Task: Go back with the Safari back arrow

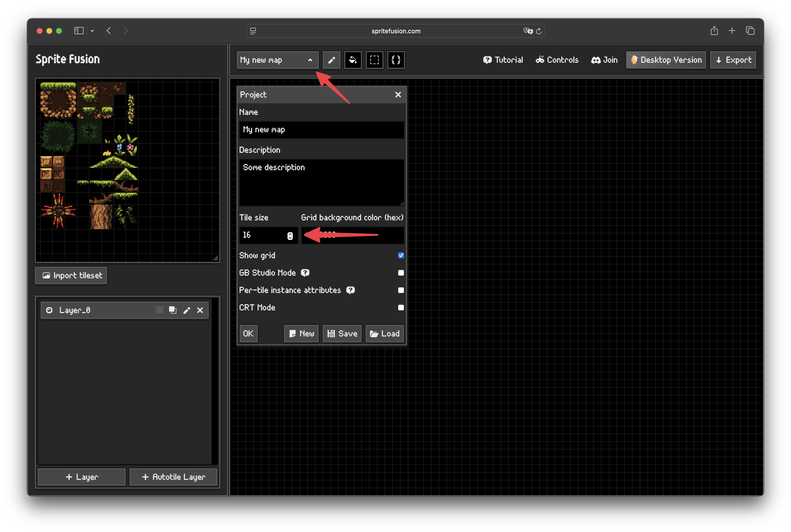Action: pyautogui.click(x=109, y=31)
